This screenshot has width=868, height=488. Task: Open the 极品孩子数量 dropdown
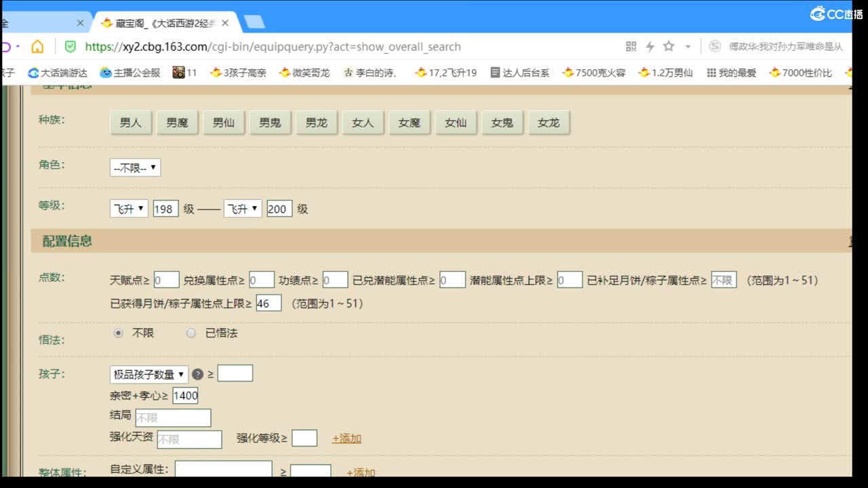(x=149, y=374)
